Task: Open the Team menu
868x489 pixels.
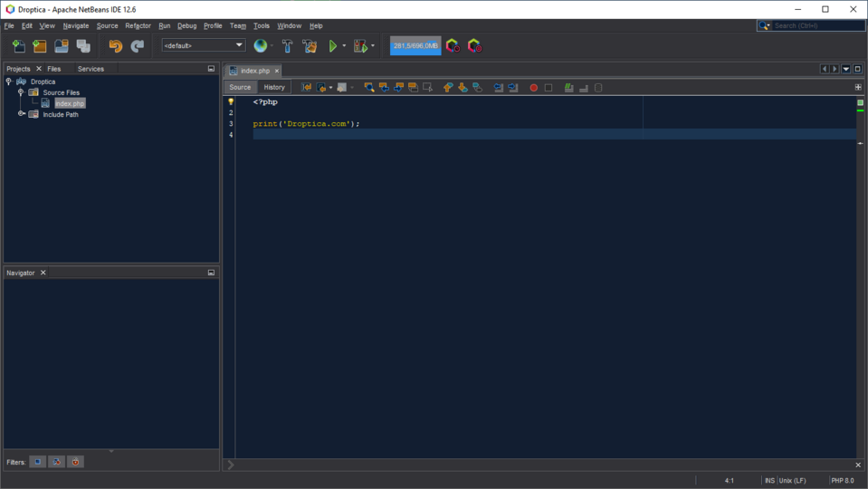Action: tap(238, 25)
